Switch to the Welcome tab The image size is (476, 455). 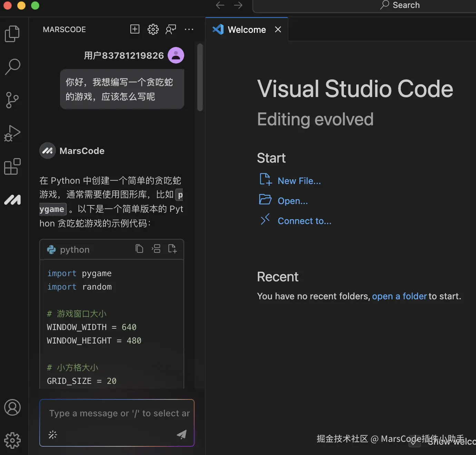tap(246, 30)
